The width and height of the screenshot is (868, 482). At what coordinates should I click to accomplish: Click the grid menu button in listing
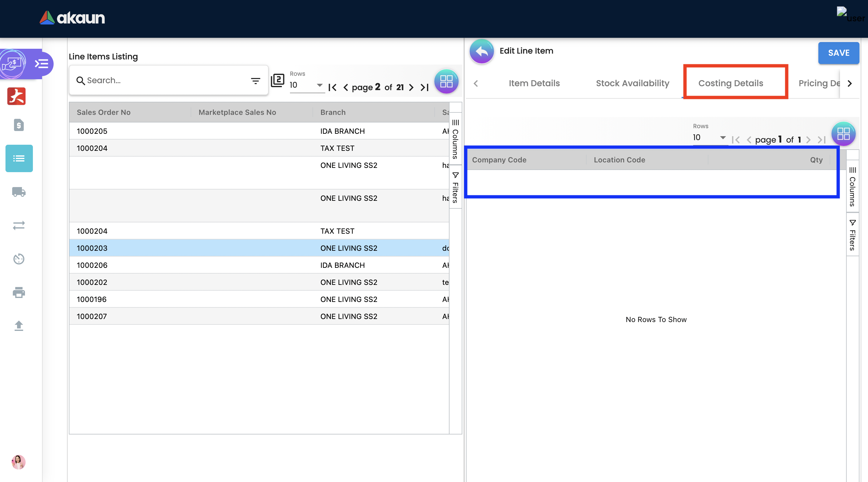click(446, 81)
